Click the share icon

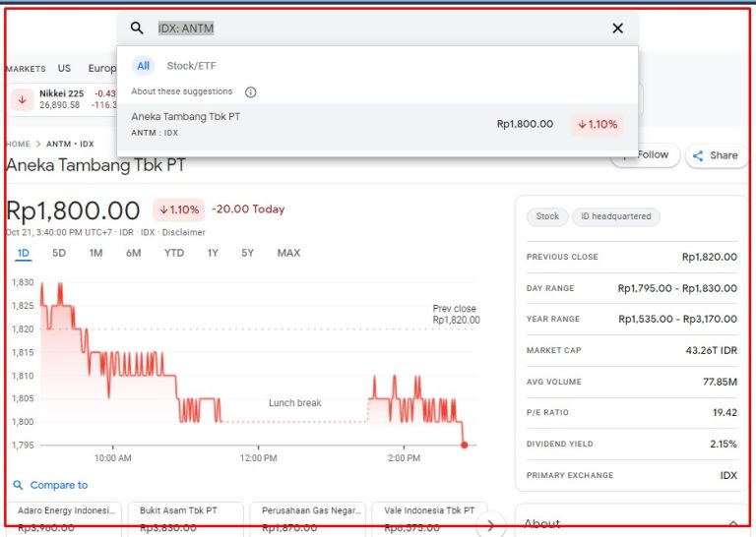point(698,155)
